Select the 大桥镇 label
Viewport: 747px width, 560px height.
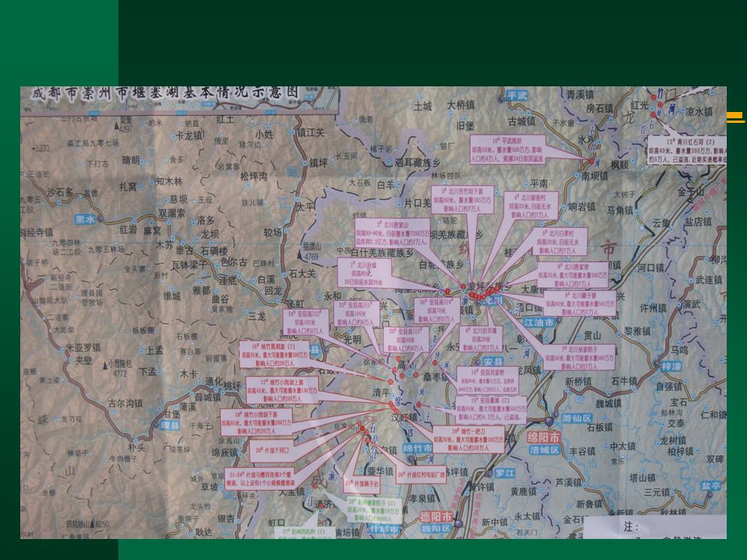click(461, 106)
